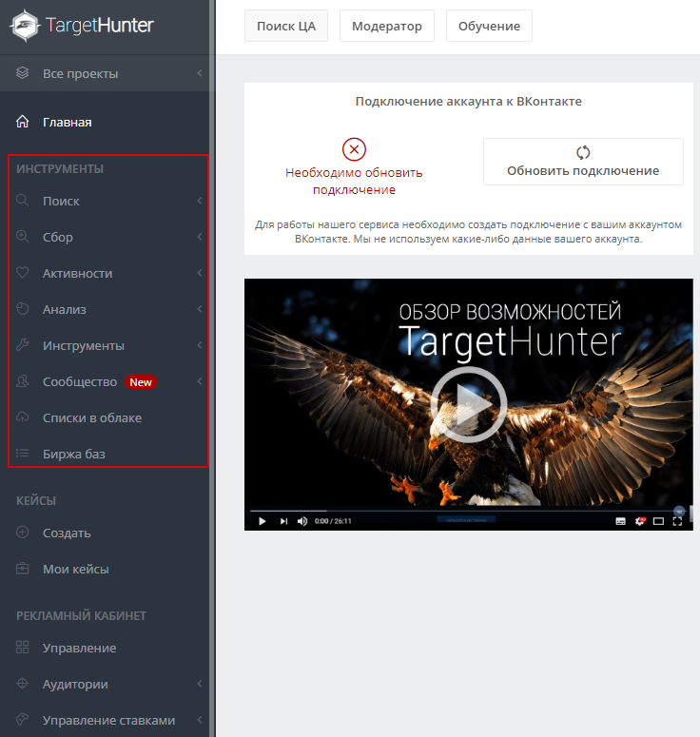Mute the video with the speaker icon

(302, 521)
